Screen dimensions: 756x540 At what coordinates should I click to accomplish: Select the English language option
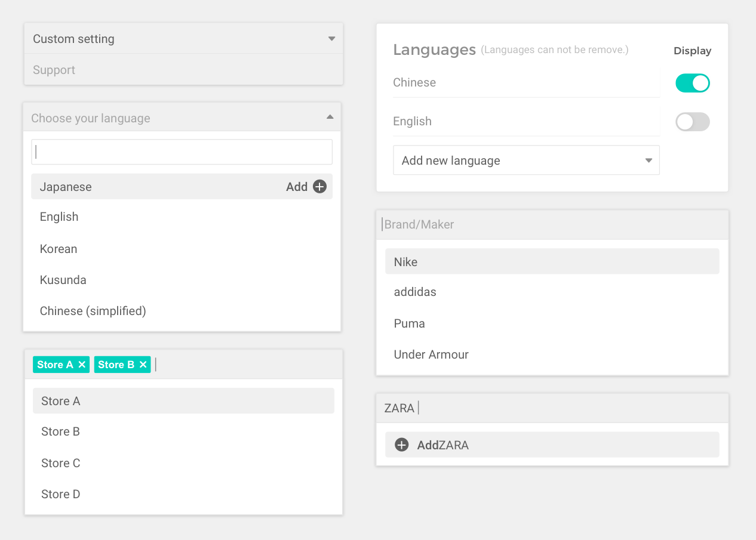click(59, 217)
